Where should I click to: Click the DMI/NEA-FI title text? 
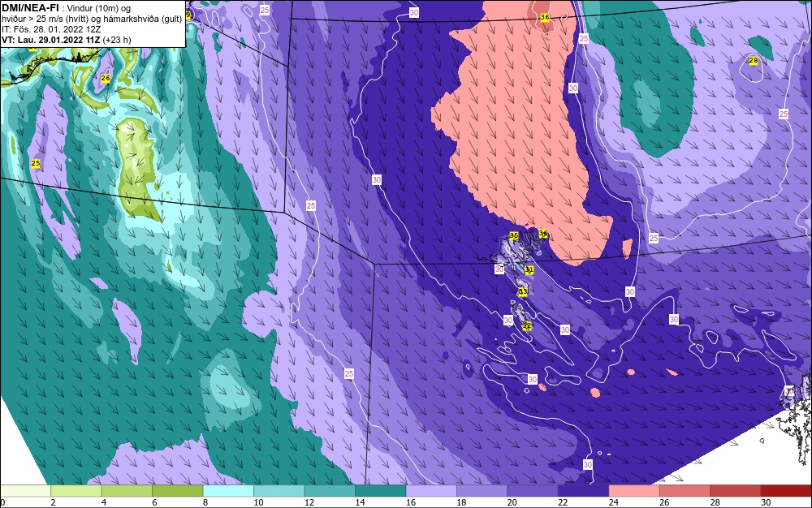pyautogui.click(x=30, y=8)
